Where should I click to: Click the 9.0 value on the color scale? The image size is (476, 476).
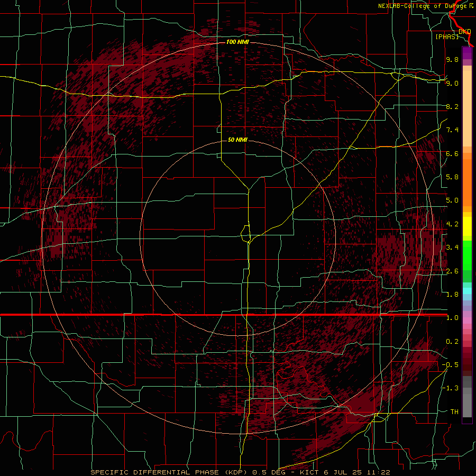tap(452, 83)
